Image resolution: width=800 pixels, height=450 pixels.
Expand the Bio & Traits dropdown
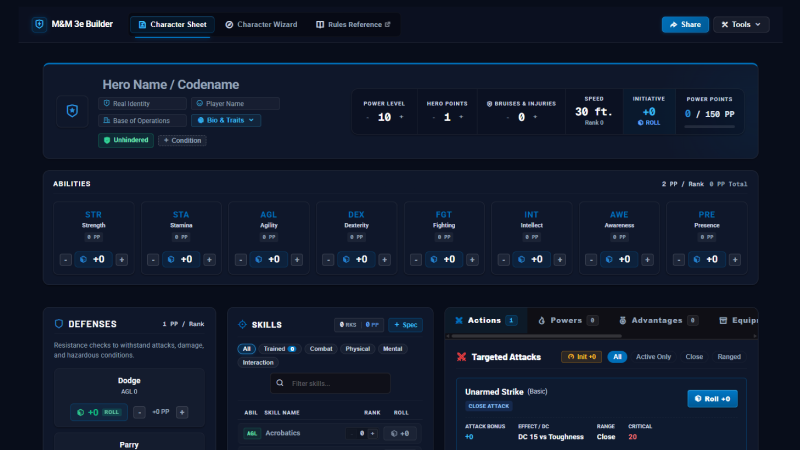pos(226,120)
